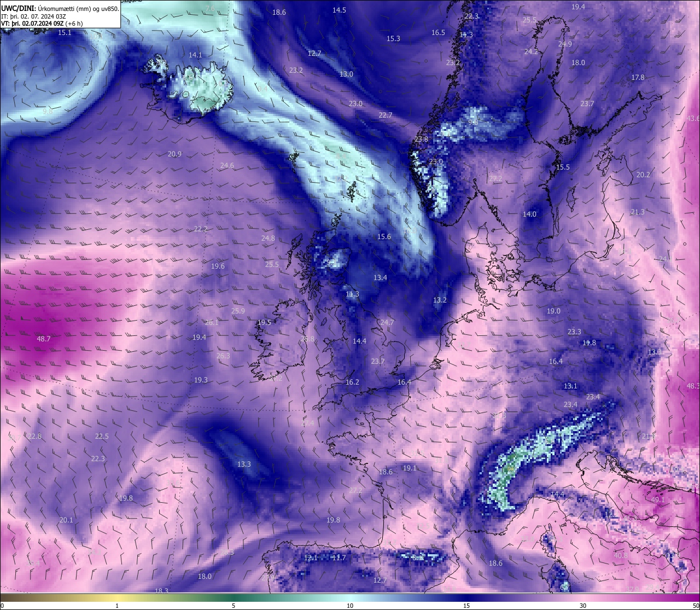700x610 pixels.
Task: Select the 15.3 value label
Action: pyautogui.click(x=393, y=38)
